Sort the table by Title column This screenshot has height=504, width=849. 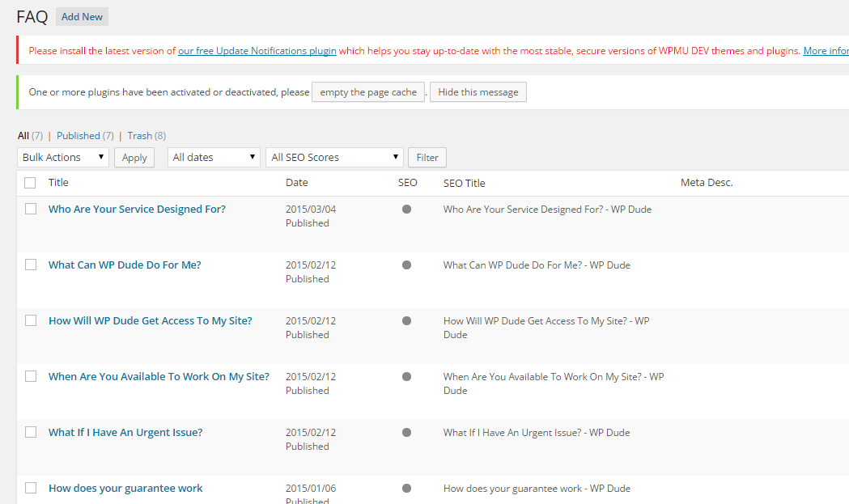pyautogui.click(x=58, y=183)
